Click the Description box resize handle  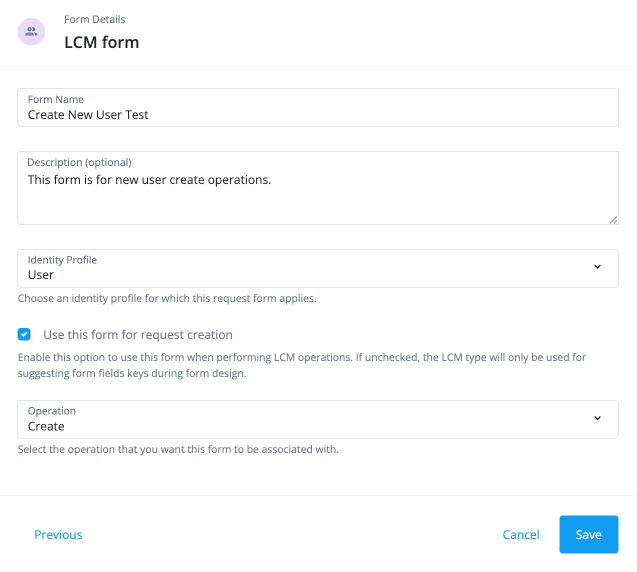(x=613, y=219)
